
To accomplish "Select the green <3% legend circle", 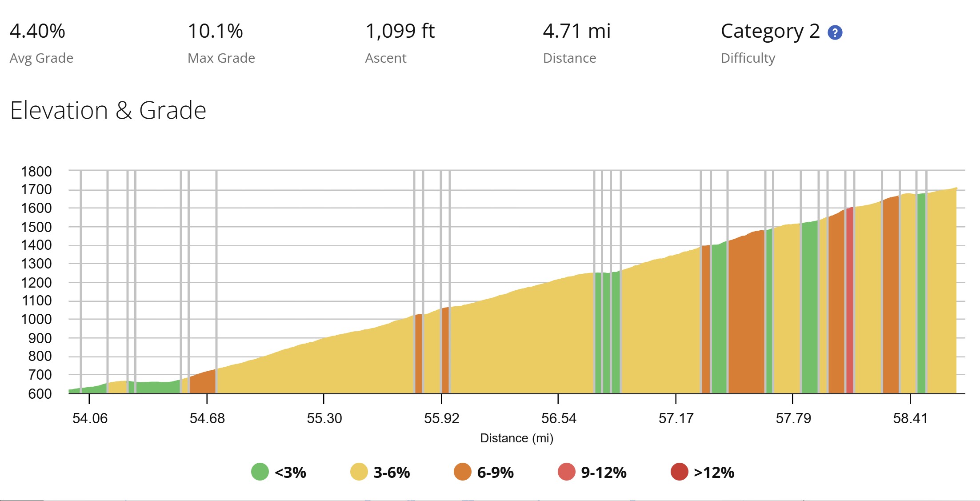I will click(260, 472).
